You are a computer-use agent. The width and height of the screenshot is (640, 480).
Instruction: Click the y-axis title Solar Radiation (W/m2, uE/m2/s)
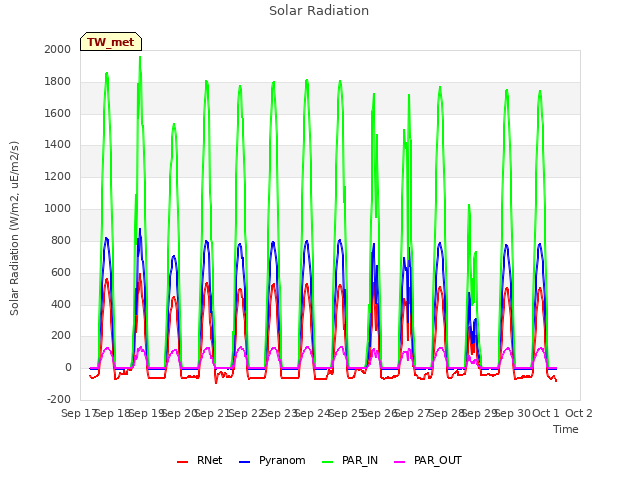(14, 229)
